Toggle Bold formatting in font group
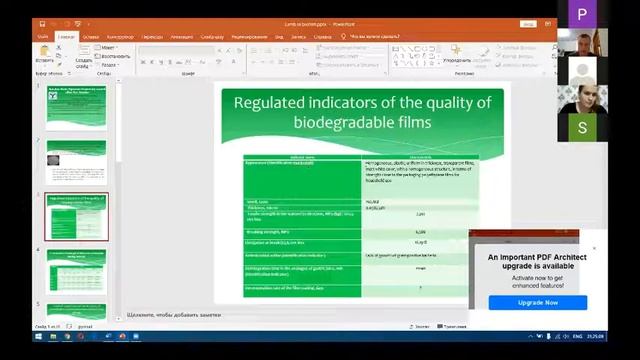Image resolution: width=640 pixels, height=360 pixels. point(143,62)
